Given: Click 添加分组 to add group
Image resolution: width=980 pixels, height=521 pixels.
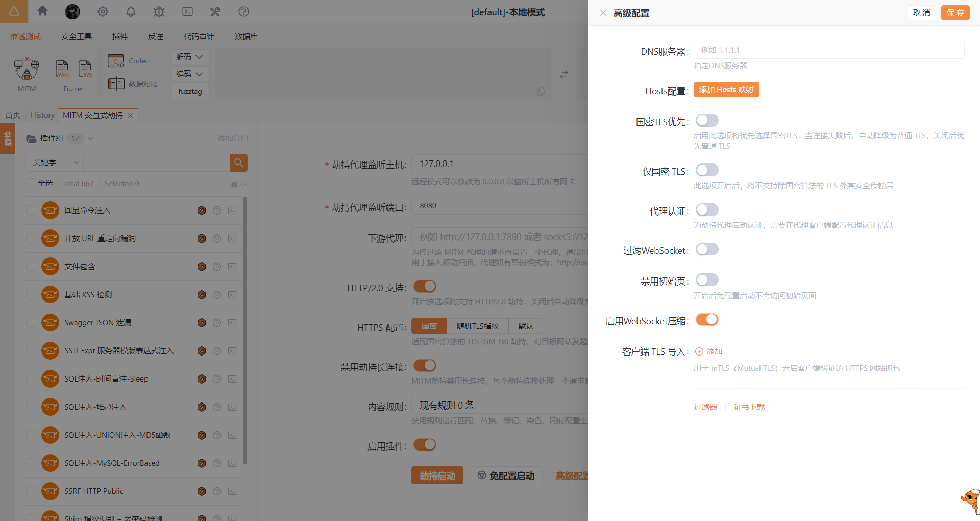Looking at the screenshot, I should coord(233,138).
